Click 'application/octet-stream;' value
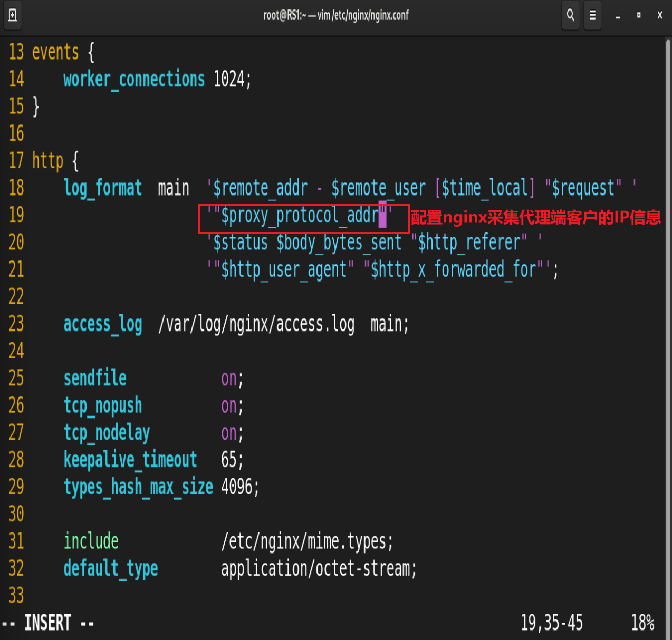Screen dimensions: 672x640 tap(319, 569)
